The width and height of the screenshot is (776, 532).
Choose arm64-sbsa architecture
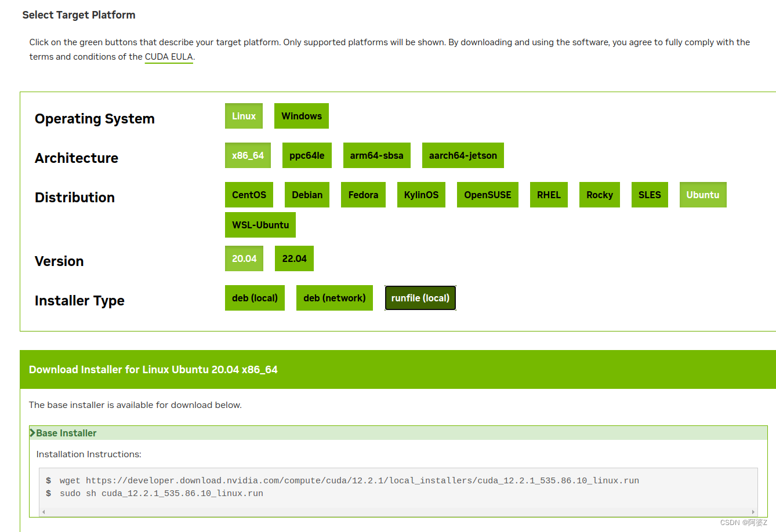(x=376, y=155)
